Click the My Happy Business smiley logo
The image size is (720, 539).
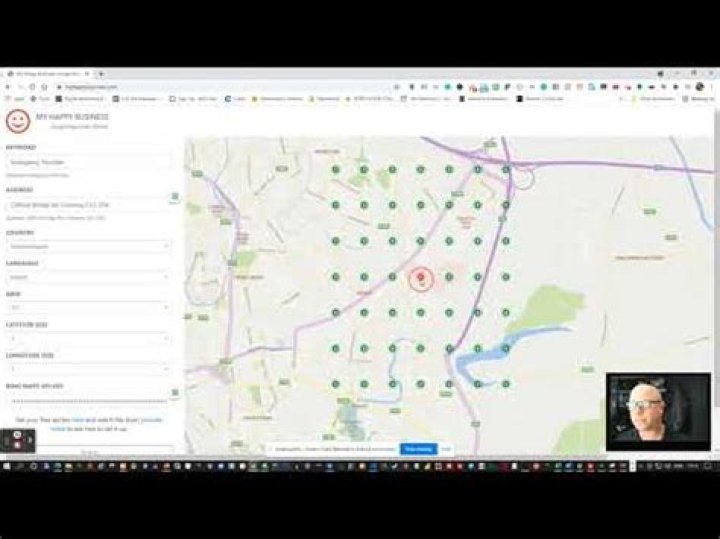tap(18, 121)
